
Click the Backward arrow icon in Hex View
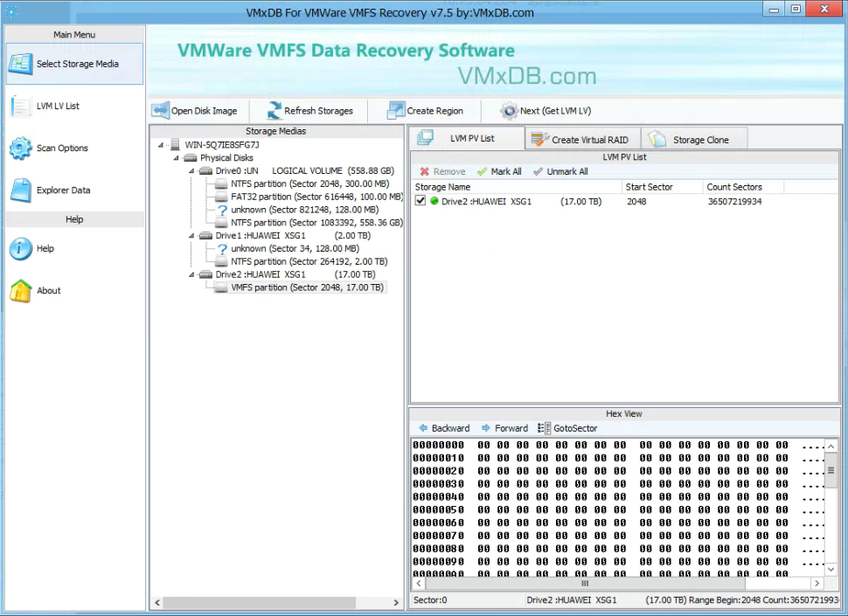click(423, 428)
